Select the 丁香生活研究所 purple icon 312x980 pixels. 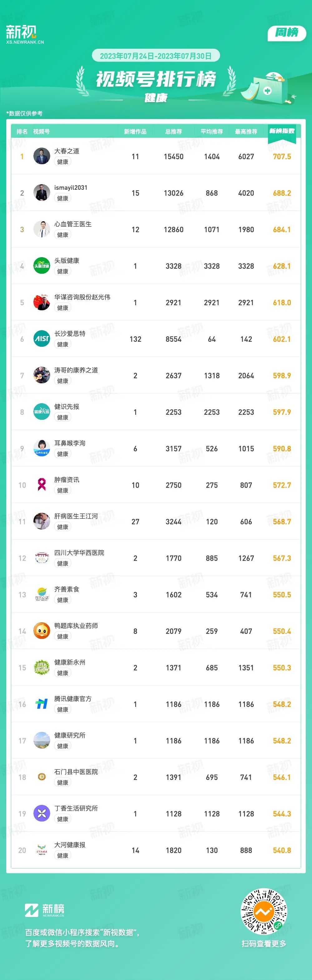[x=42, y=813]
